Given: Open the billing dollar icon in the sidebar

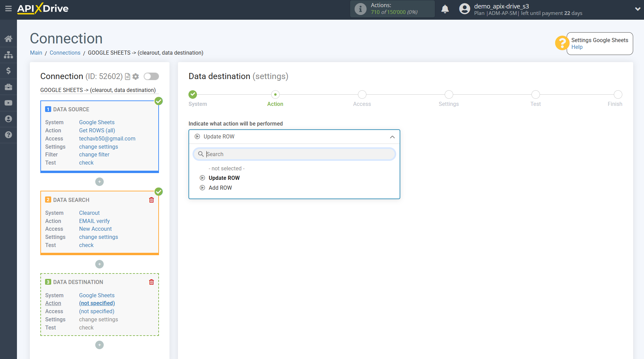Looking at the screenshot, I should (8, 71).
